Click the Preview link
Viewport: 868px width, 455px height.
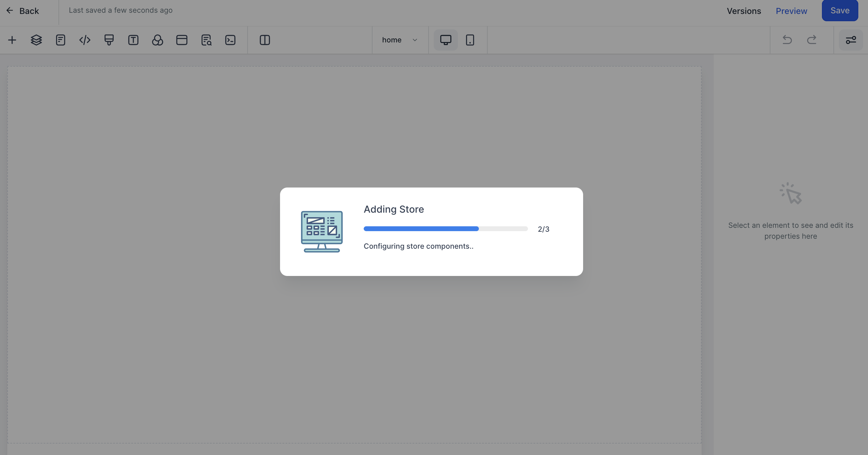click(791, 11)
